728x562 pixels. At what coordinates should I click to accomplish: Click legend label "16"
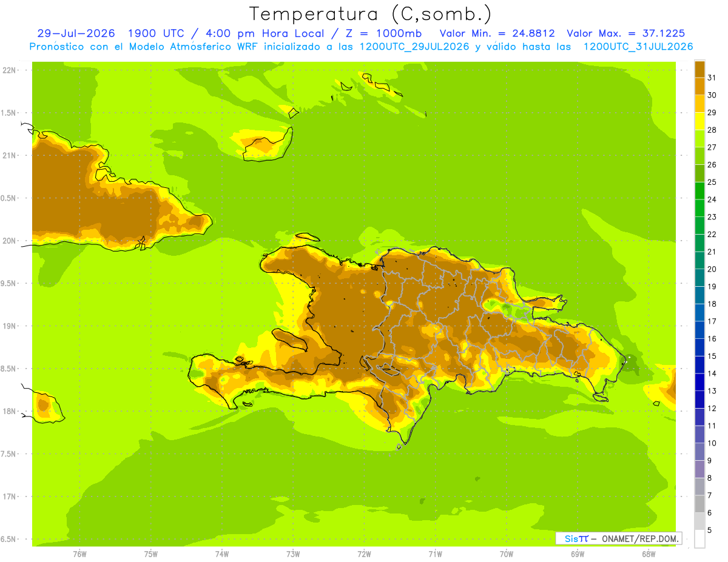(x=712, y=338)
